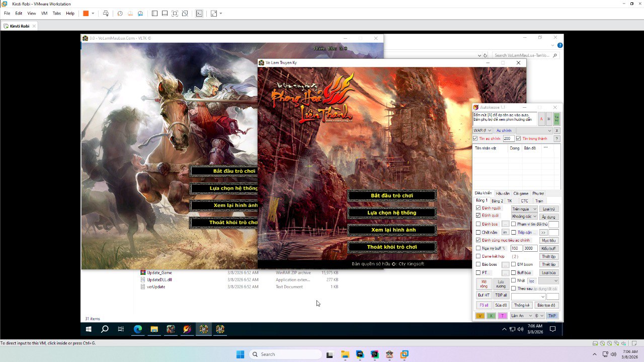The height and width of the screenshot is (362, 644).
Task: Click the host Windows taskbar Search box
Action: 285,354
